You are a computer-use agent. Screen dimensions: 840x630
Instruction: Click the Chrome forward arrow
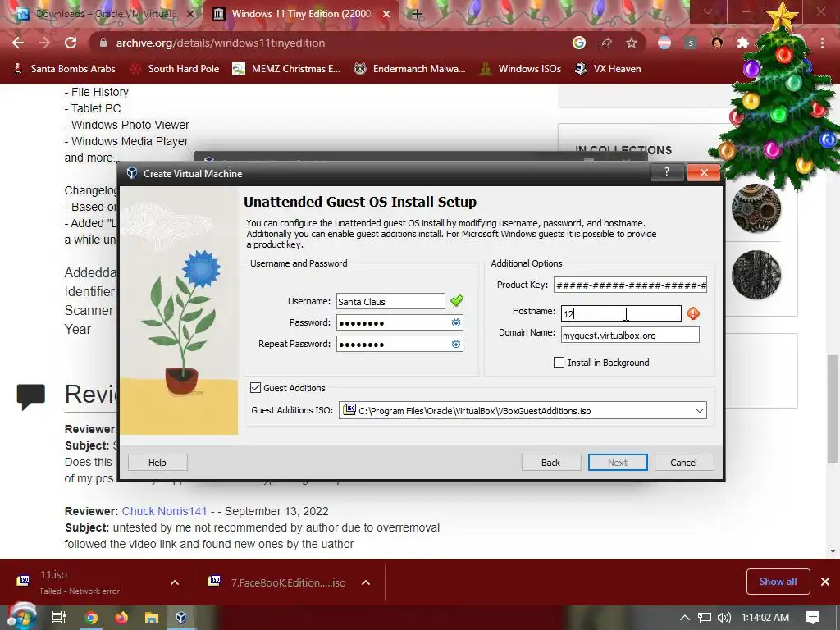[x=44, y=43]
